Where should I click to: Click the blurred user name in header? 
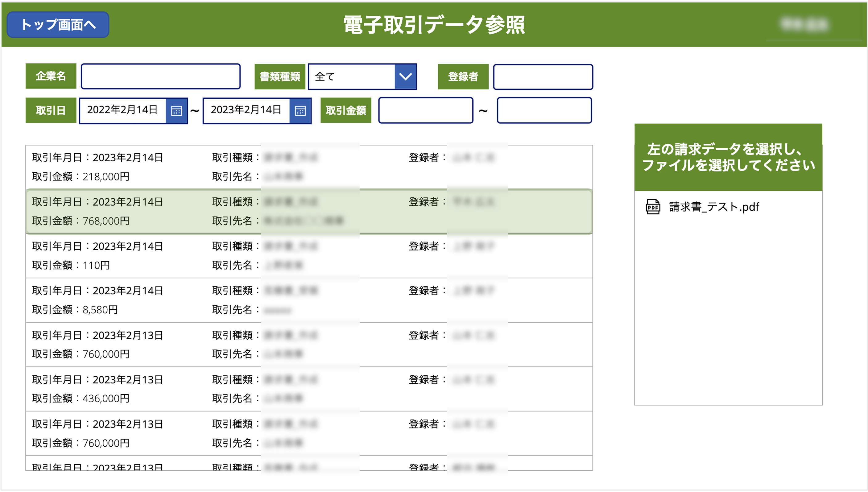(805, 24)
